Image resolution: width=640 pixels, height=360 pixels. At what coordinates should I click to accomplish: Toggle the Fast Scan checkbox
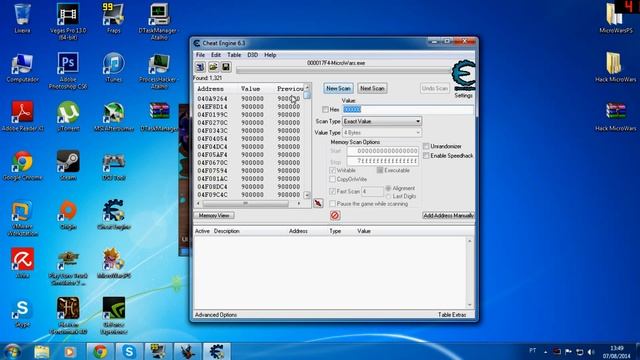pos(333,191)
